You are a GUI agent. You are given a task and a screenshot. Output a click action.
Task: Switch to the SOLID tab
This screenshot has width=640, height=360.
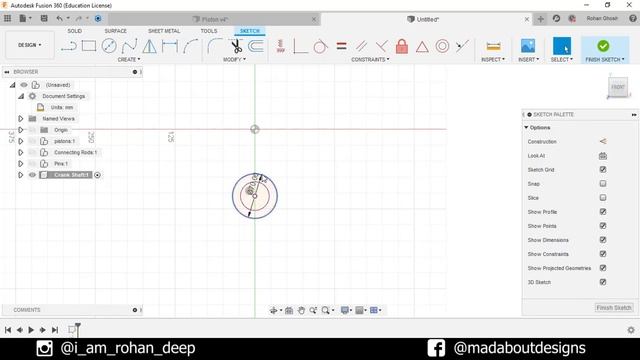point(75,31)
